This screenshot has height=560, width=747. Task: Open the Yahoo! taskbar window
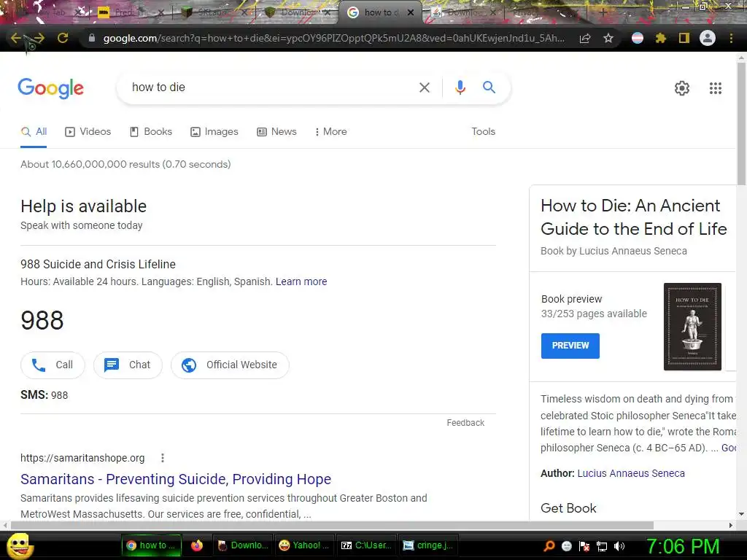304,545
